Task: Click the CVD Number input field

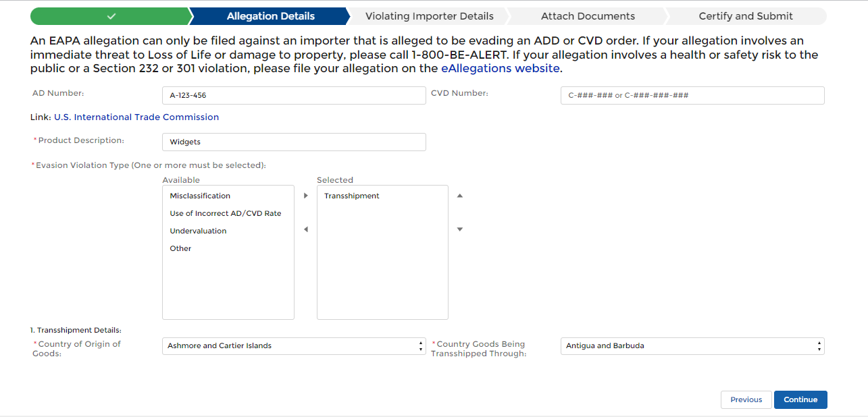Action: click(x=692, y=96)
